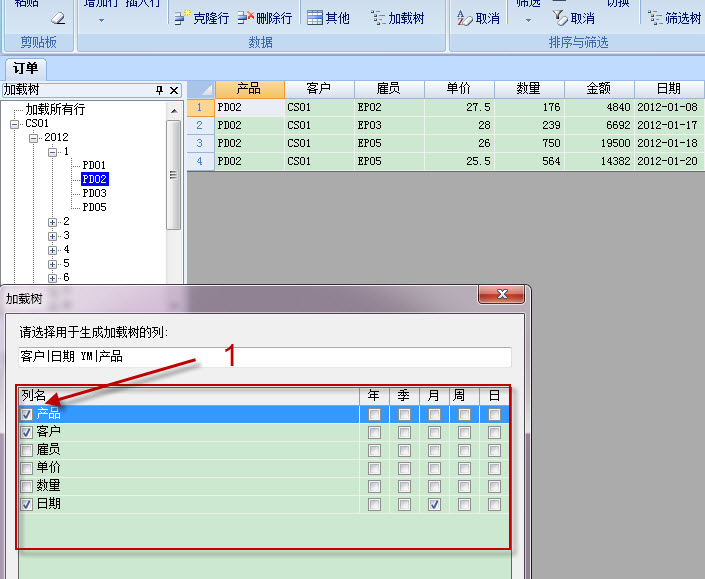Image resolution: width=705 pixels, height=579 pixels.
Task: Pin the 加载树 side panel
Action: coord(159,90)
